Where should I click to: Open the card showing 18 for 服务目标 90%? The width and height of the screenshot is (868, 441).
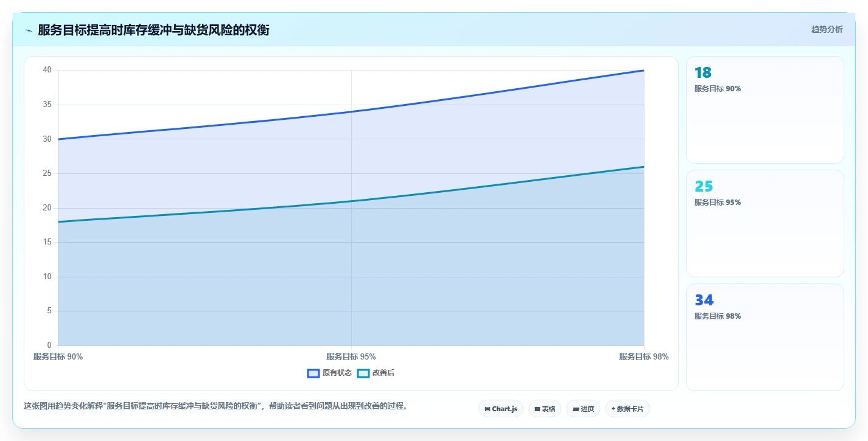765,109
